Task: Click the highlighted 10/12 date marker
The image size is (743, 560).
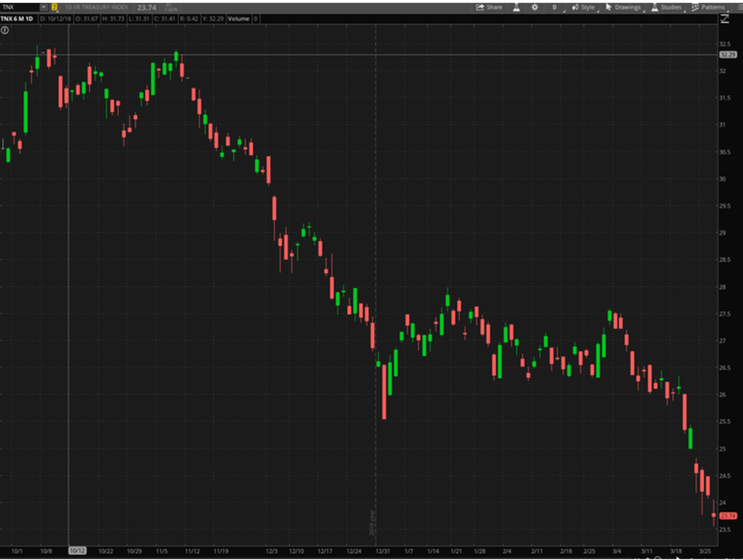Action: click(x=77, y=551)
